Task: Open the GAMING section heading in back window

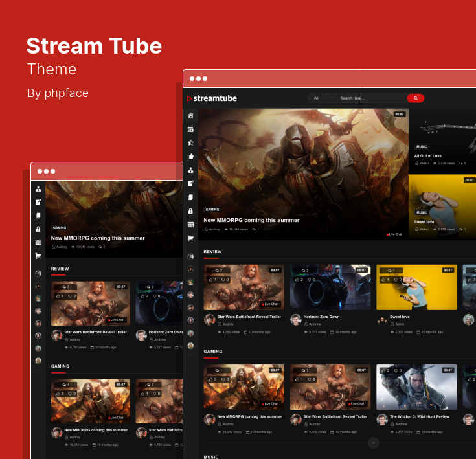Action: click(60, 366)
